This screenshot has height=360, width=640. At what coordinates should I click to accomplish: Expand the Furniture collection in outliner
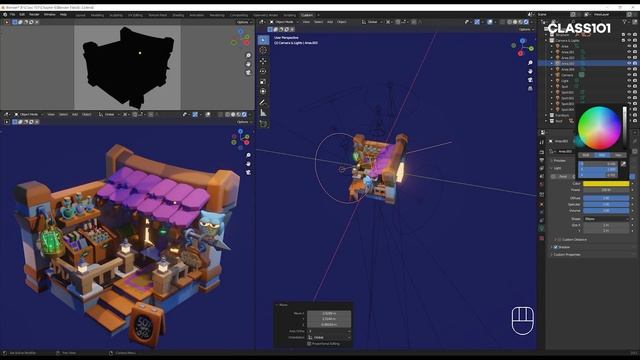click(546, 116)
